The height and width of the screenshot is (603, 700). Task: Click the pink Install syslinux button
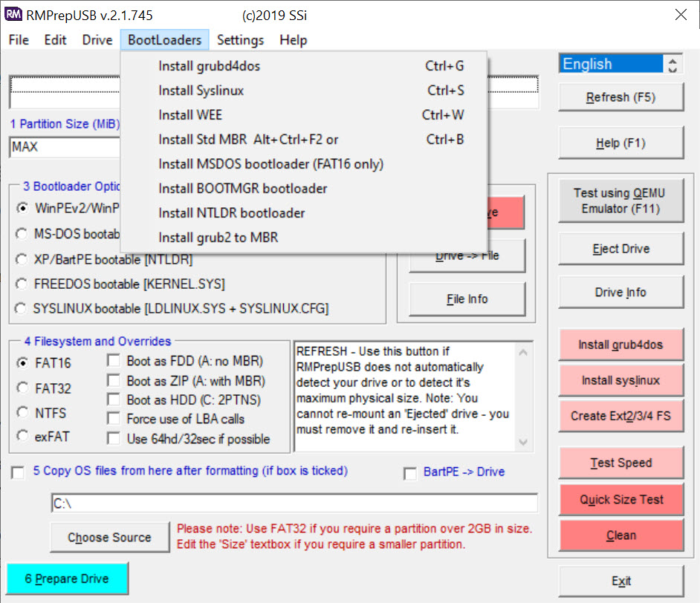pyautogui.click(x=620, y=380)
